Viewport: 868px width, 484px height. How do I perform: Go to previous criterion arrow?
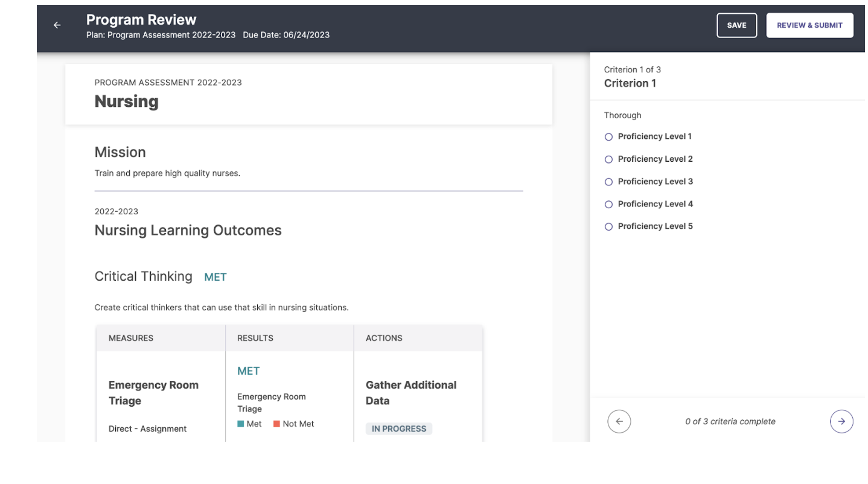[x=619, y=421]
